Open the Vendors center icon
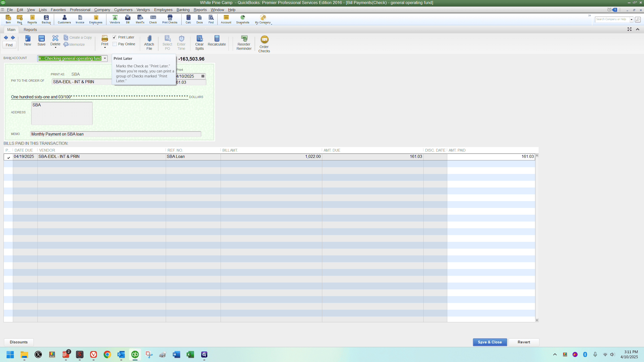 click(x=115, y=19)
